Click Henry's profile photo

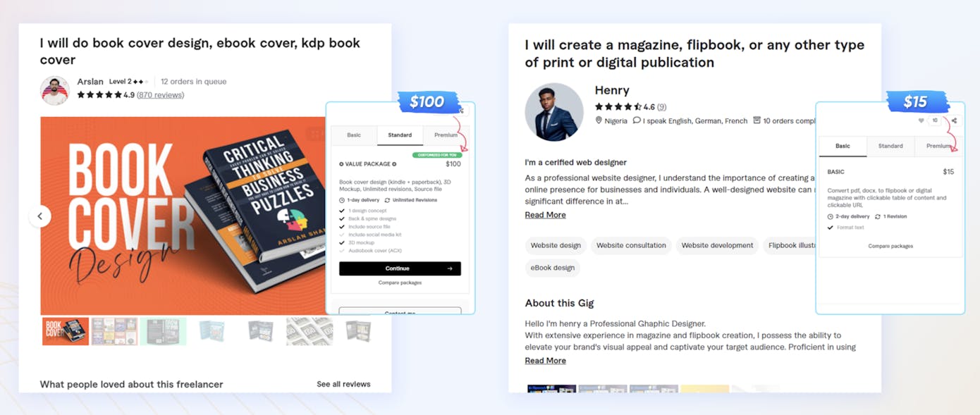pos(554,113)
